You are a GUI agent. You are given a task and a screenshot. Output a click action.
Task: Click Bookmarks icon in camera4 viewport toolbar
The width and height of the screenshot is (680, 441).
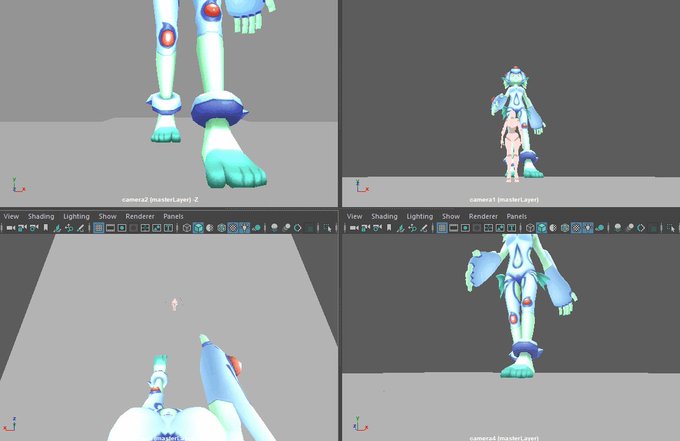click(389, 228)
